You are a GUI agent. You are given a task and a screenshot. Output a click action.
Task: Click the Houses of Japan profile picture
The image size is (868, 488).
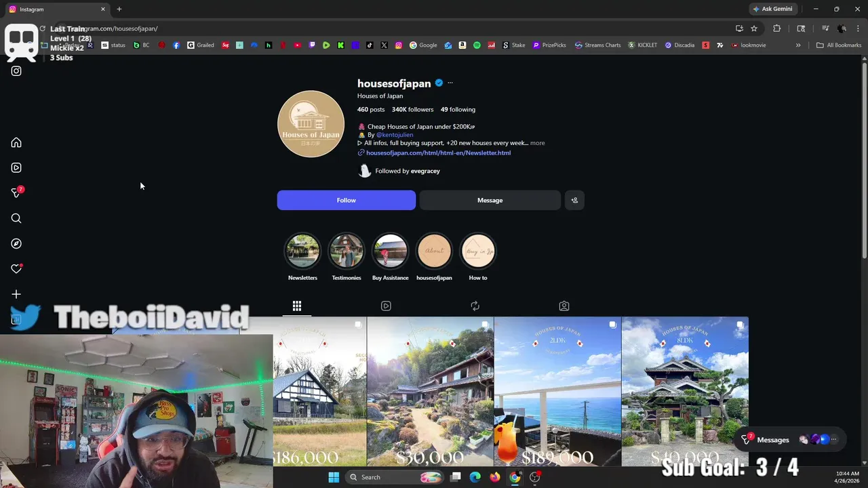tap(311, 124)
